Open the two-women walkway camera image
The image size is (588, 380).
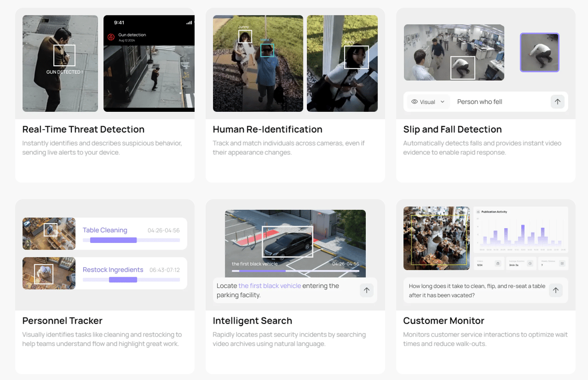(x=258, y=63)
